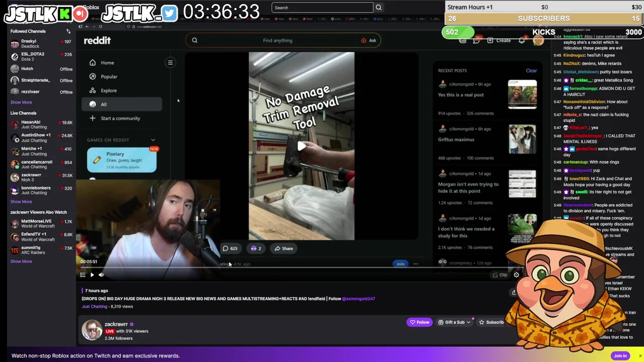This screenshot has height=362, width=644.
Task: Open Draskyl's channel from followed list
Action: click(x=41, y=44)
